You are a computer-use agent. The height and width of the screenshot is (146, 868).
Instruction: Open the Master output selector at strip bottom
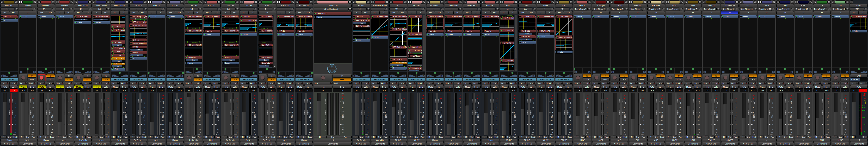[x=859, y=140]
